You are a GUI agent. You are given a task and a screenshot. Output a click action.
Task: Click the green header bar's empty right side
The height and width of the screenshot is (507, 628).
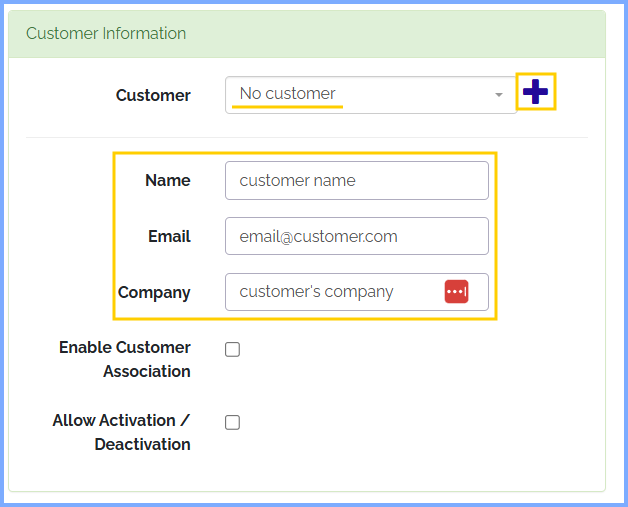(x=450, y=34)
